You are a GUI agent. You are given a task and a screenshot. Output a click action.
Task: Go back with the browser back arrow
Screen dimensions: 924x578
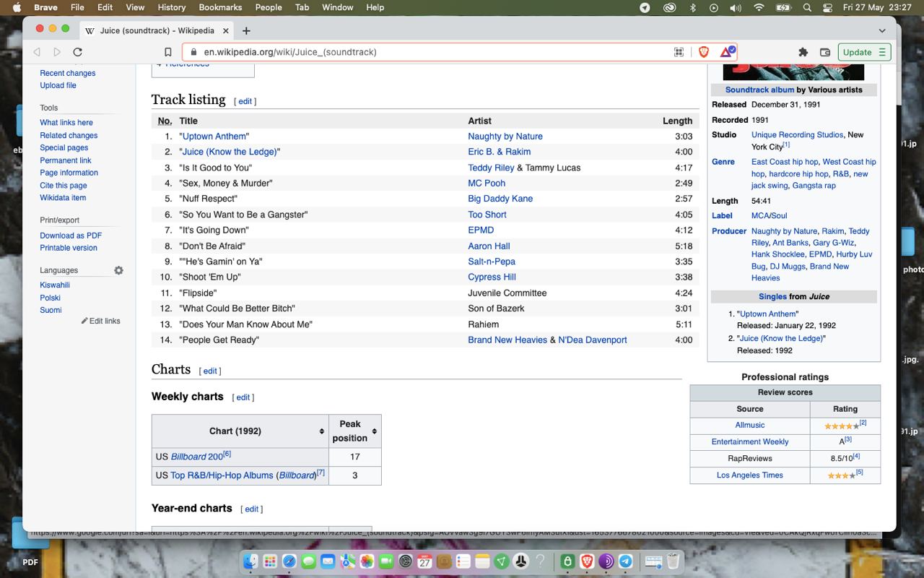point(37,52)
